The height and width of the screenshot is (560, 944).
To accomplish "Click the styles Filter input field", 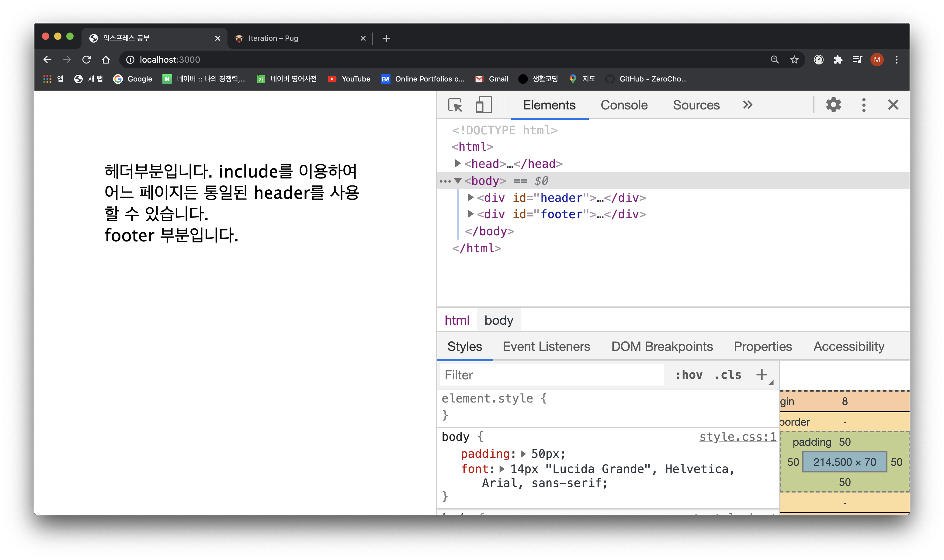I will [x=551, y=375].
